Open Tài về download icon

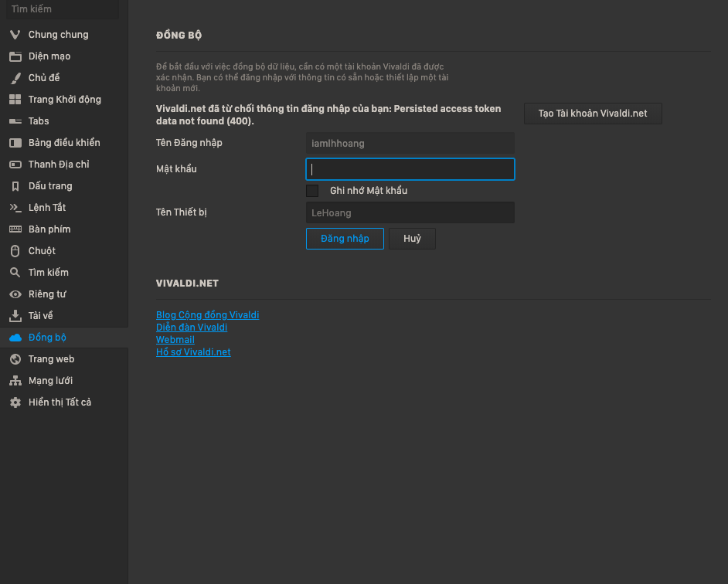(x=15, y=316)
